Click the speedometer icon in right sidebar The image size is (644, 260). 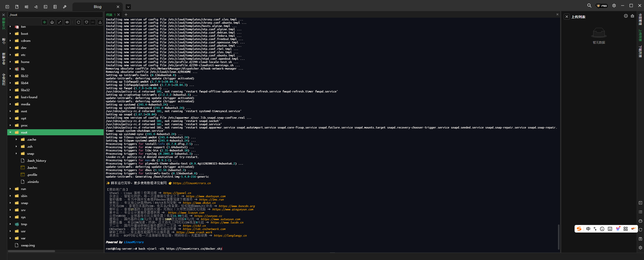[x=640, y=221]
